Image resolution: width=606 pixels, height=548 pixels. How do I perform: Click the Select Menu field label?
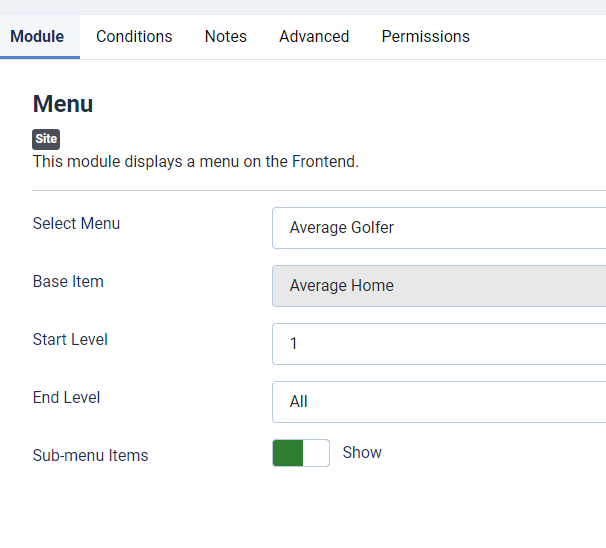[x=76, y=224]
